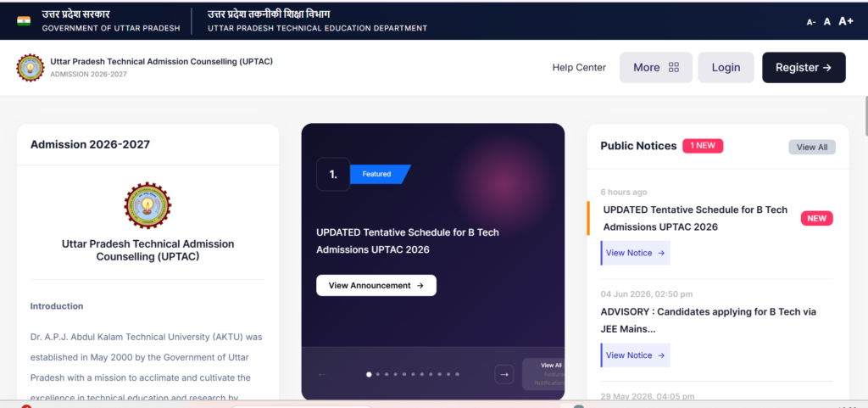Open View All Featured Notifications tile

click(543, 374)
